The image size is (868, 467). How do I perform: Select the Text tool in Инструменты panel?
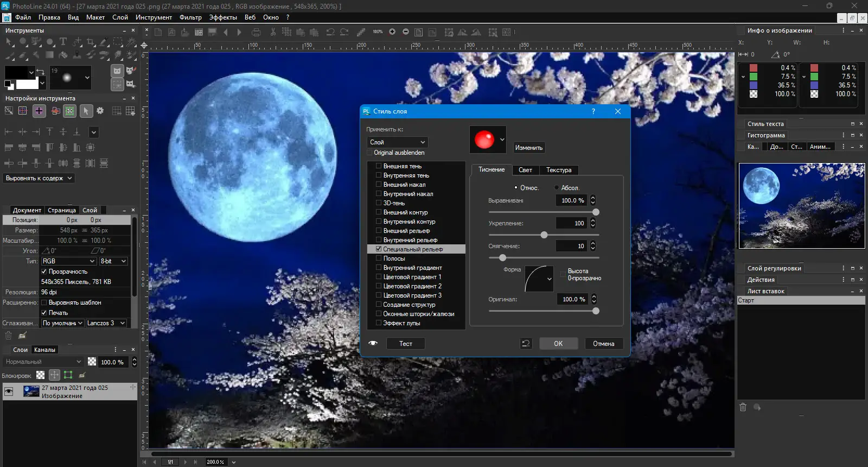[63, 42]
